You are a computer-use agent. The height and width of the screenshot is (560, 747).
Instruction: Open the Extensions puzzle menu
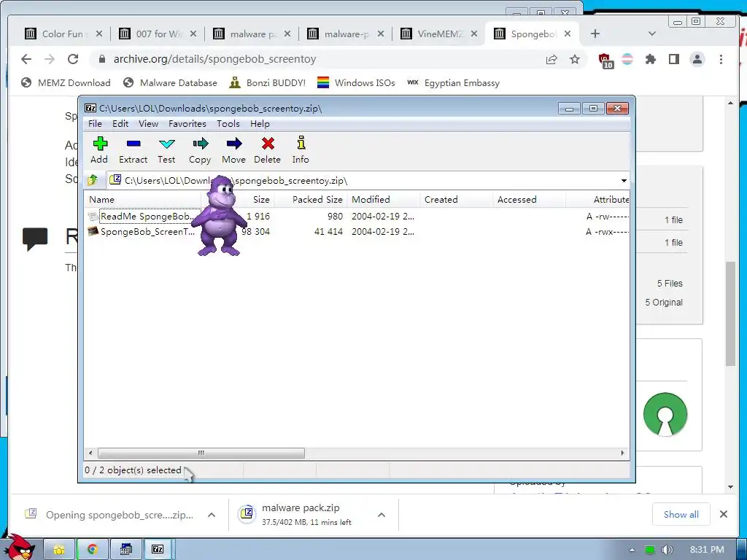(650, 59)
